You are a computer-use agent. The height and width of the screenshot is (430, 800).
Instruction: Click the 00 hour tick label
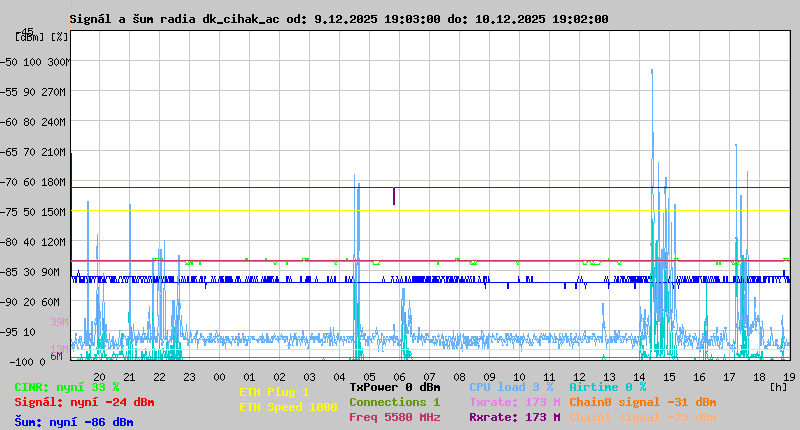coord(220,377)
